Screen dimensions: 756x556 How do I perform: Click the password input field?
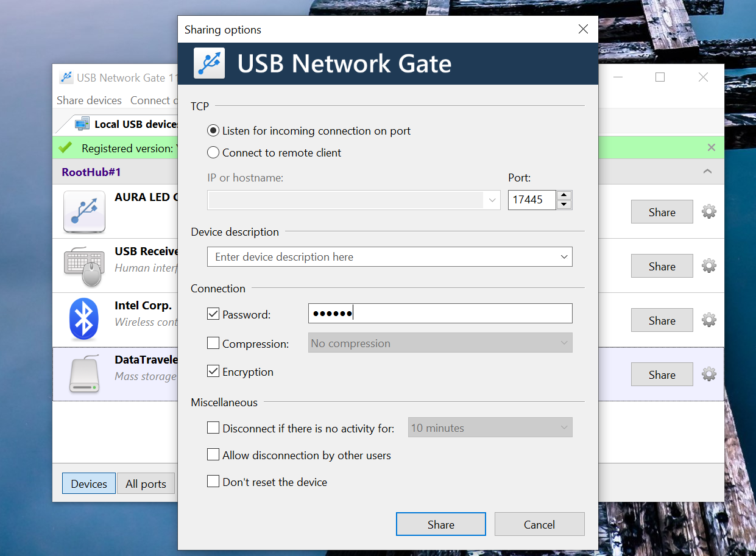(x=440, y=314)
